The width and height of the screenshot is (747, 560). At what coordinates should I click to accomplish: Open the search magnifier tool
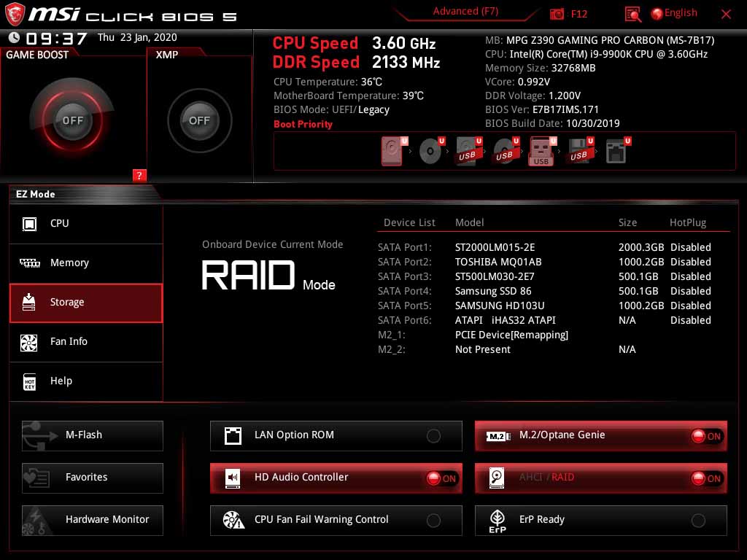pos(632,13)
